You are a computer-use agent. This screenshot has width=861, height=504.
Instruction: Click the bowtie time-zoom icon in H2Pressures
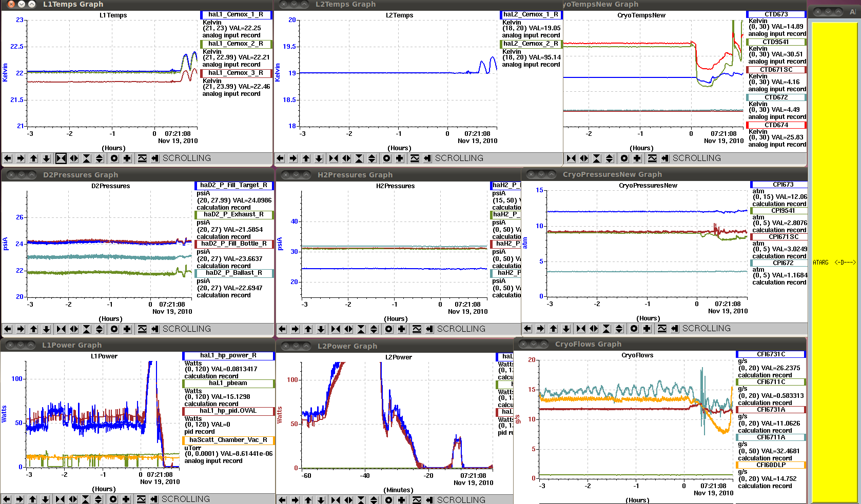point(336,329)
